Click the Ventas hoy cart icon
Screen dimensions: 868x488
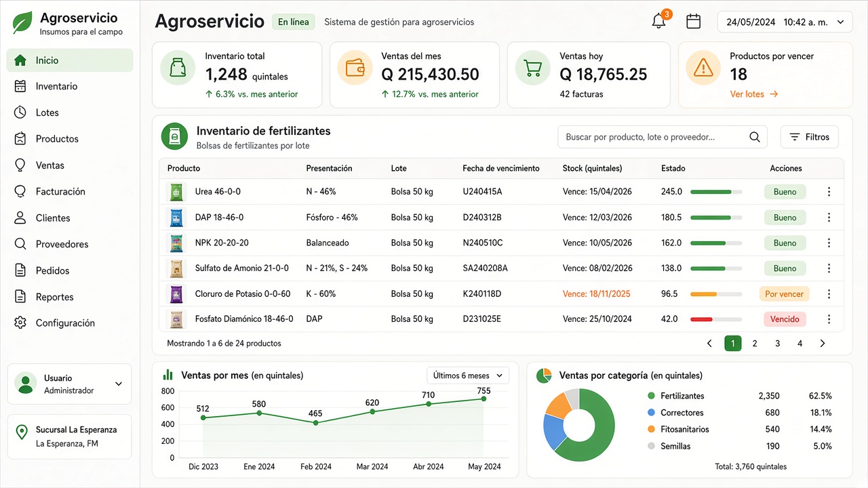(532, 68)
